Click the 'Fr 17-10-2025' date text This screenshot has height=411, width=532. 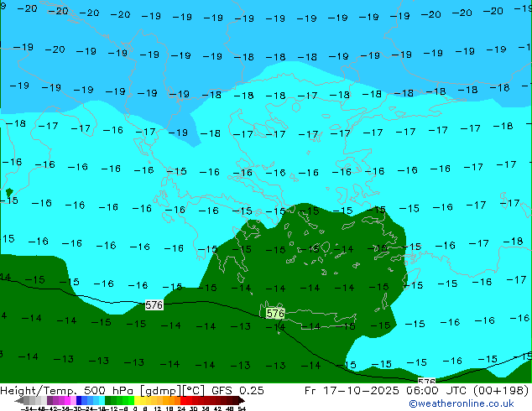352,390
